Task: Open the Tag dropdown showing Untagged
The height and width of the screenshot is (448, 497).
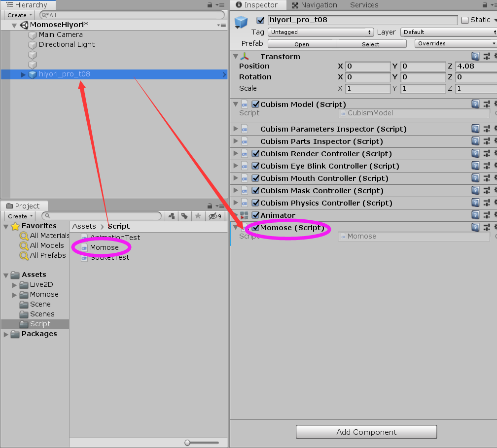Action: click(320, 32)
